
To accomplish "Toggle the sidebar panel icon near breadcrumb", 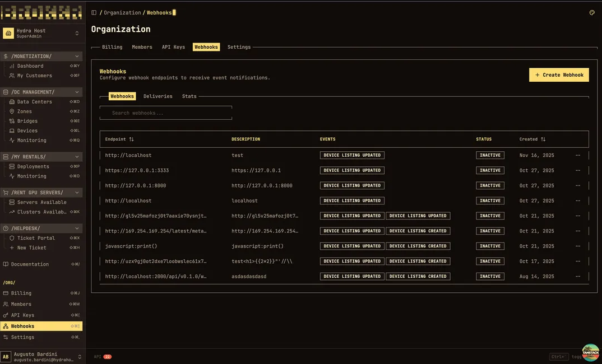I will (x=94, y=13).
